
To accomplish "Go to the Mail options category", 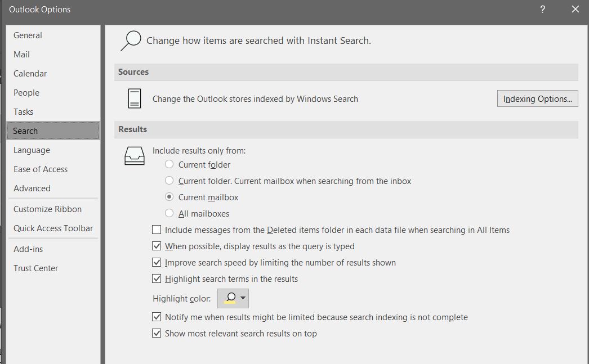I will [x=53, y=55].
